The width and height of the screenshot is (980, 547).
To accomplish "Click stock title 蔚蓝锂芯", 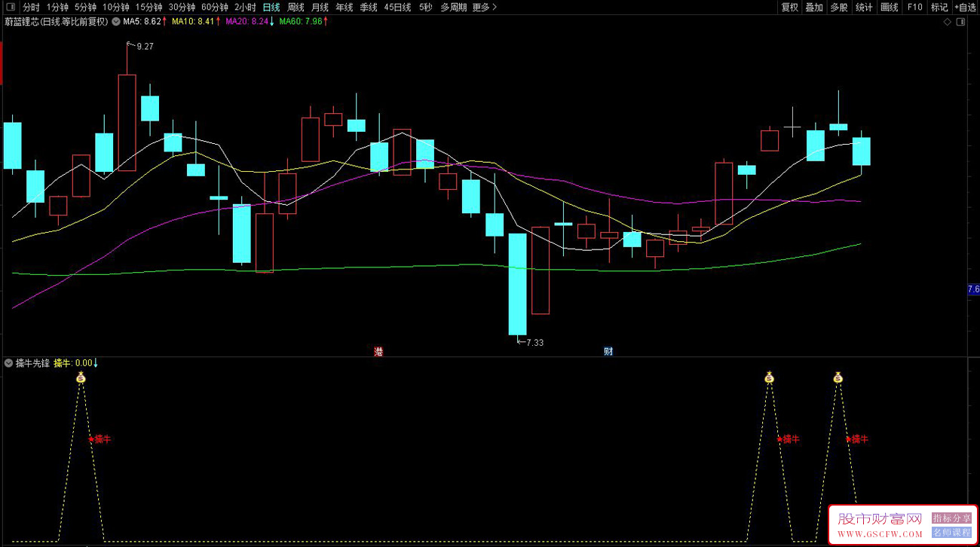I will pos(23,22).
